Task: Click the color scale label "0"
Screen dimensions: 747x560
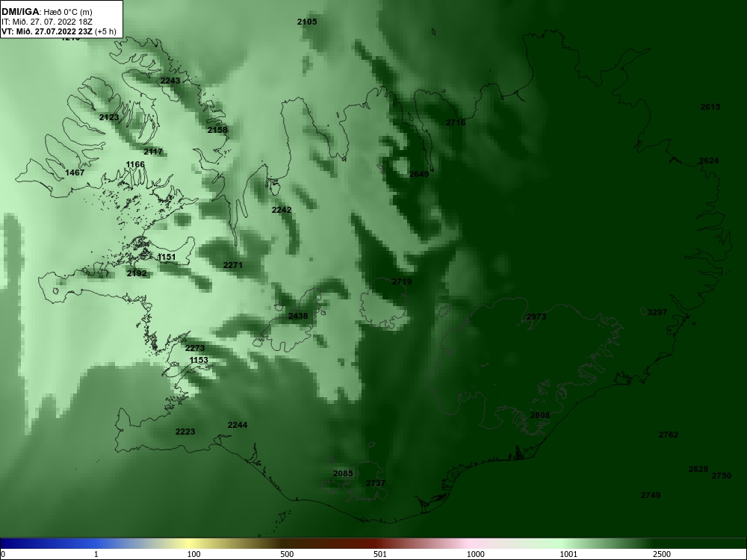Action: [3, 554]
